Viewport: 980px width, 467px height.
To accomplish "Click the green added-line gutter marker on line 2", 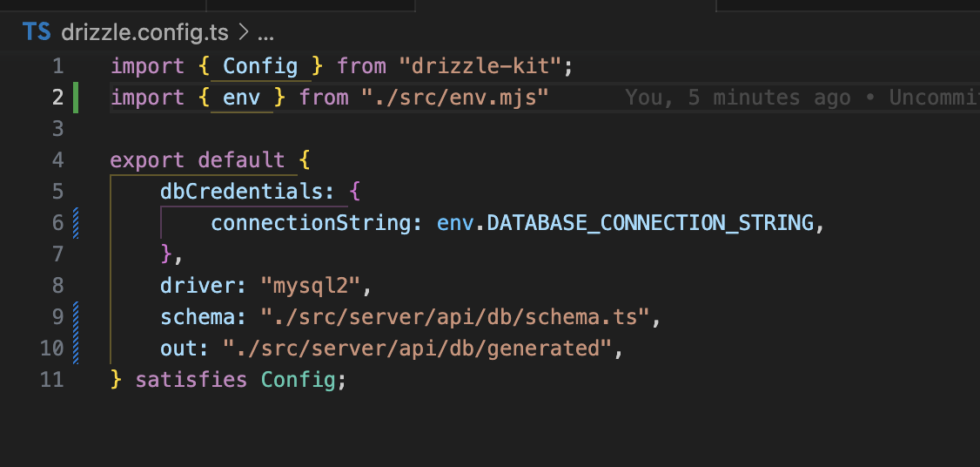I will [x=77, y=98].
